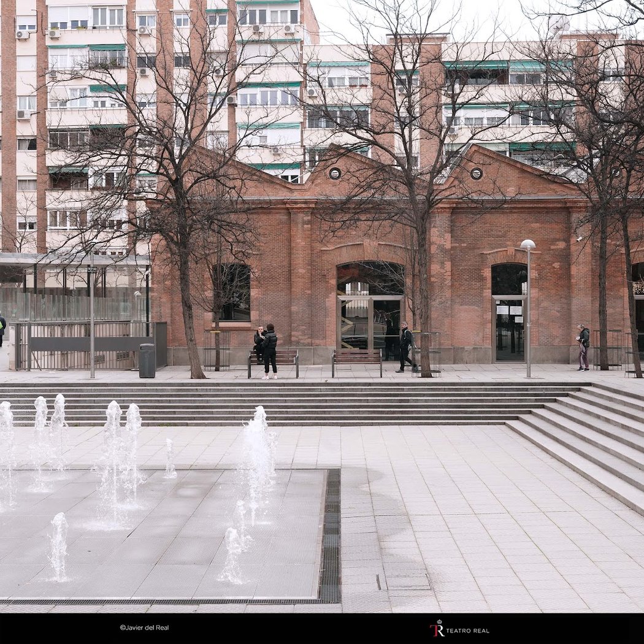
Task: Click the TEATRO REAL text
Action: point(467,631)
